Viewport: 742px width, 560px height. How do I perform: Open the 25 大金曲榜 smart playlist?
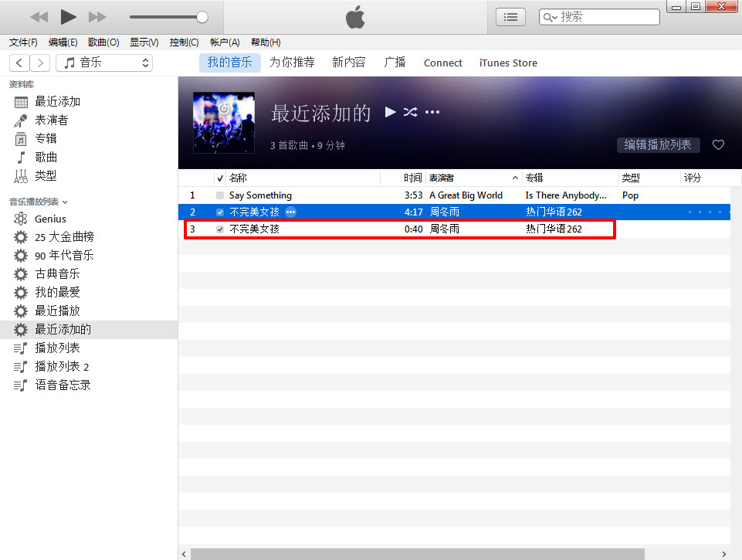point(64,236)
